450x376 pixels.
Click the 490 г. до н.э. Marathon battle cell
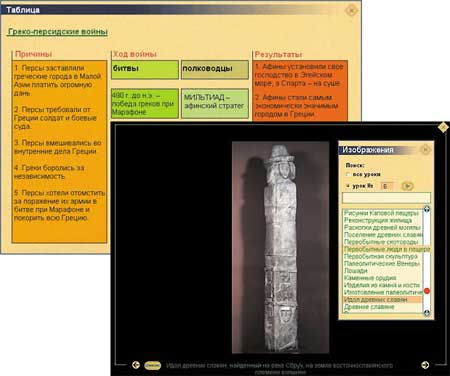tap(145, 103)
